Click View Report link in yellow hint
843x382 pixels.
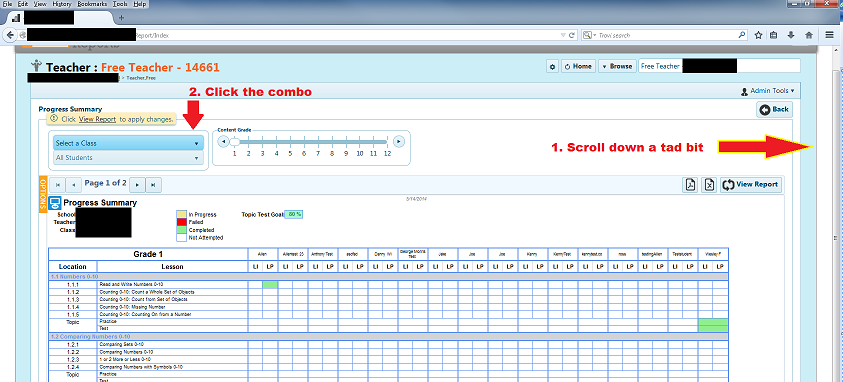(x=97, y=119)
